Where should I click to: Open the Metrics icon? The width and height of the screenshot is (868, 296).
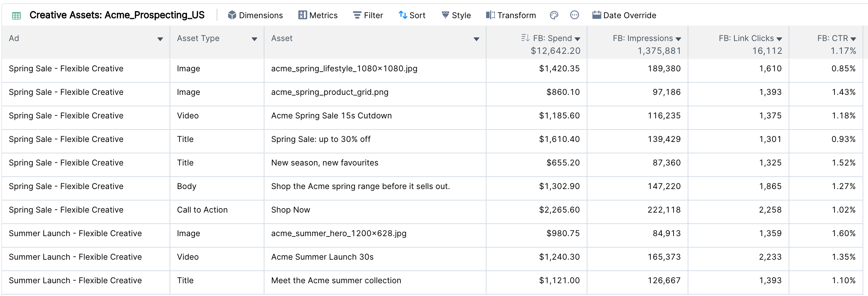coord(302,15)
